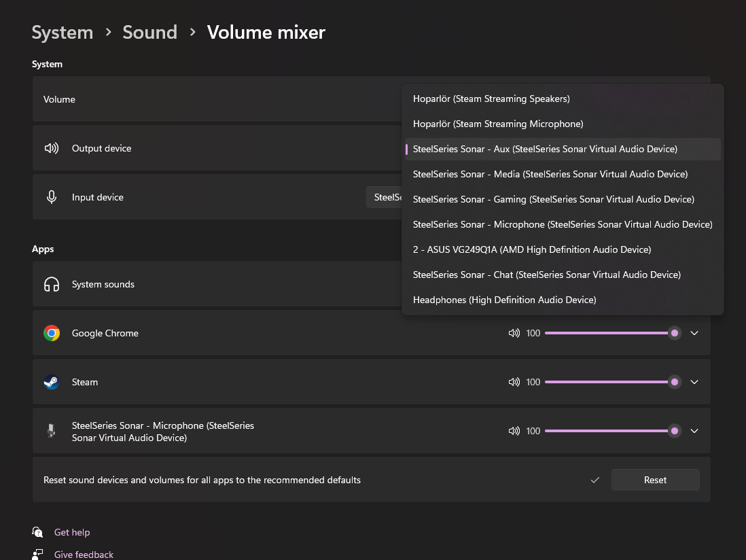Open the Give feedback link

tap(84, 555)
